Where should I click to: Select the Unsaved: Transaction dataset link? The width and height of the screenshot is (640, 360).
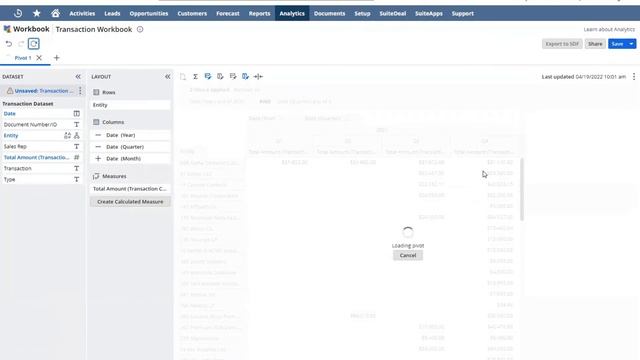pyautogui.click(x=44, y=91)
